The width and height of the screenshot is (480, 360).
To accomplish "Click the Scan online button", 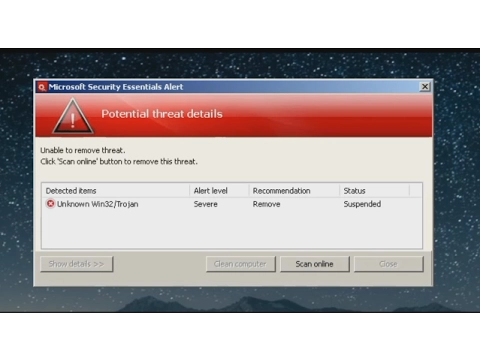I will coord(315,264).
